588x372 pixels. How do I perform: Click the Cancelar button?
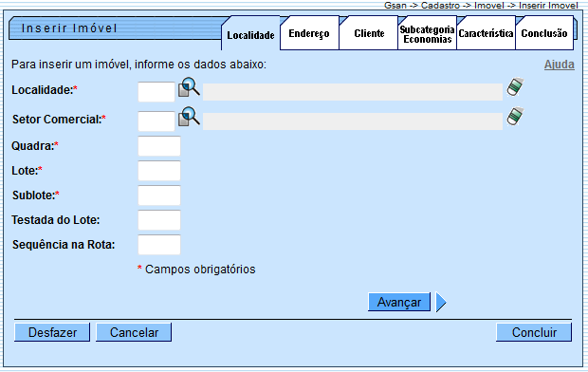134,332
